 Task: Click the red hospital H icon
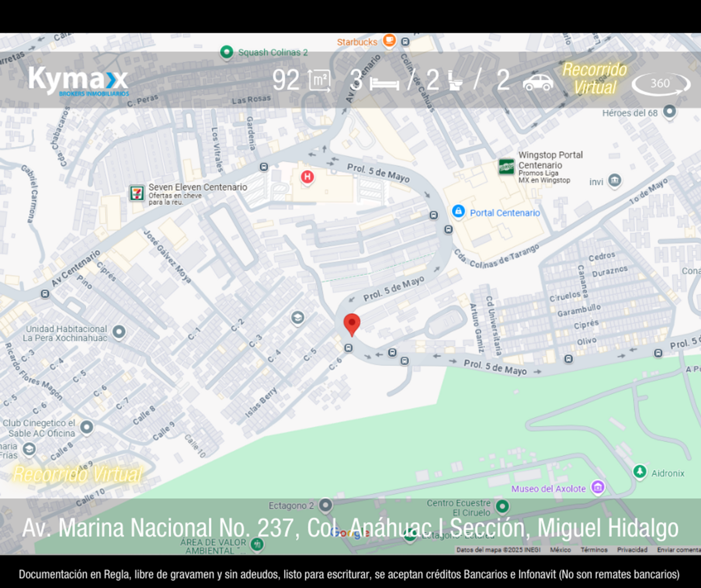307,176
